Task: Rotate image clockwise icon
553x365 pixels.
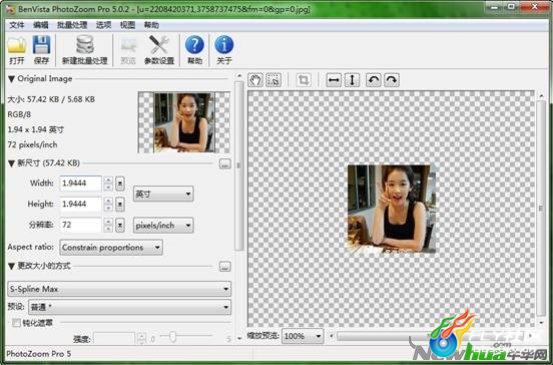Action: (392, 80)
